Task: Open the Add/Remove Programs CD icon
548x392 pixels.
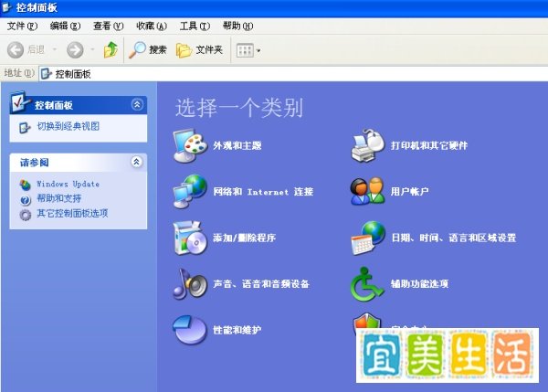Action: [191, 238]
